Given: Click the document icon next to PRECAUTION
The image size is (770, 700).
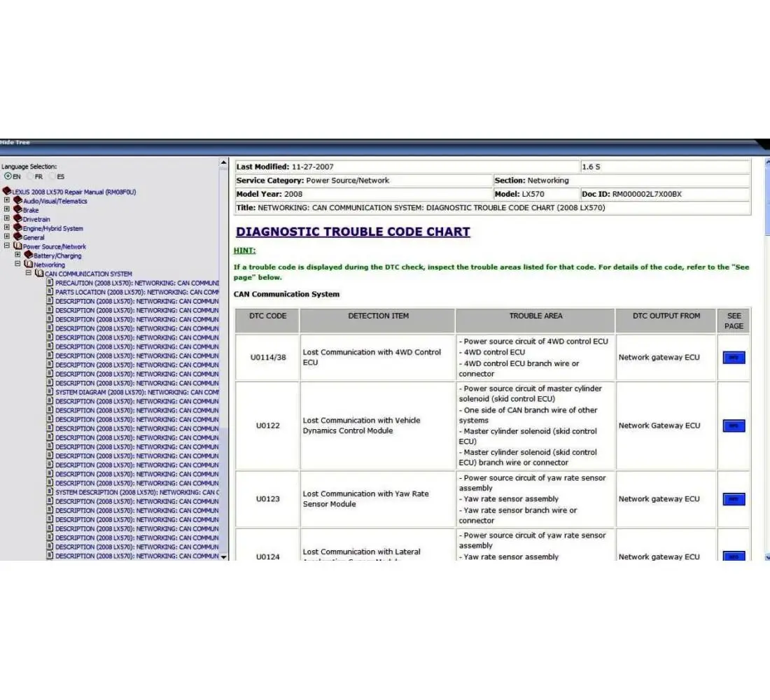Looking at the screenshot, I should click(x=50, y=283).
